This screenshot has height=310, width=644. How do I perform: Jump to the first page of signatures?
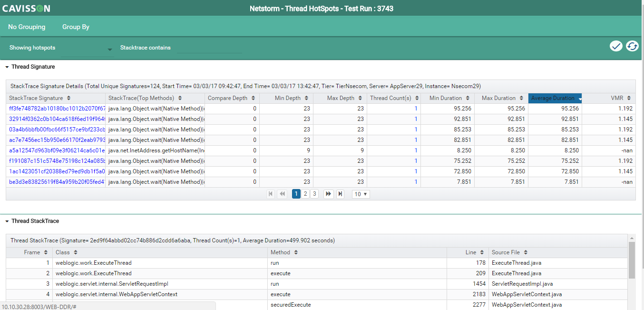click(x=271, y=194)
